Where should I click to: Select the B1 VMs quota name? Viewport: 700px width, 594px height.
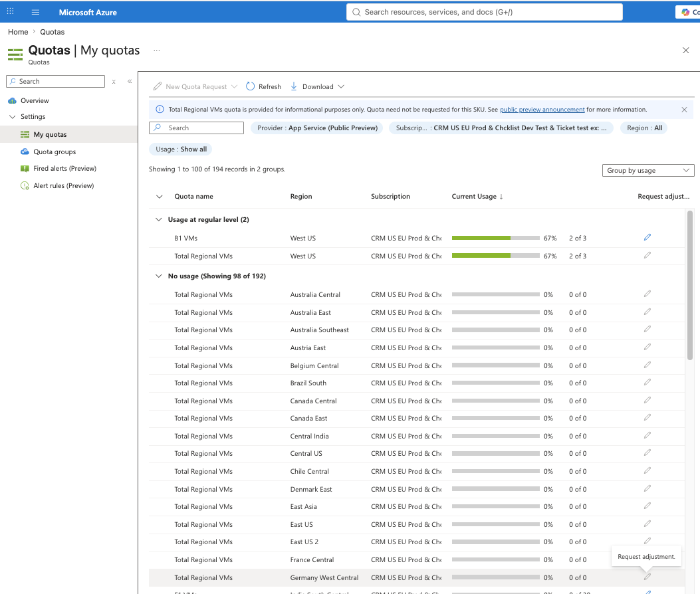(x=185, y=238)
